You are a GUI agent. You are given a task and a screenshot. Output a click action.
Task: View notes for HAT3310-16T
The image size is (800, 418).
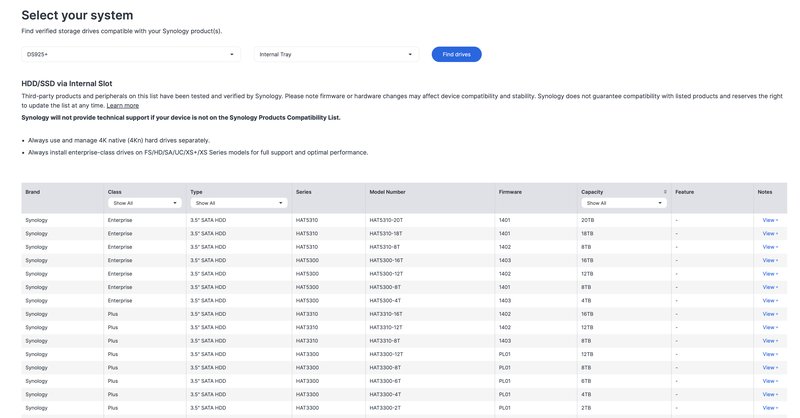[x=770, y=314]
